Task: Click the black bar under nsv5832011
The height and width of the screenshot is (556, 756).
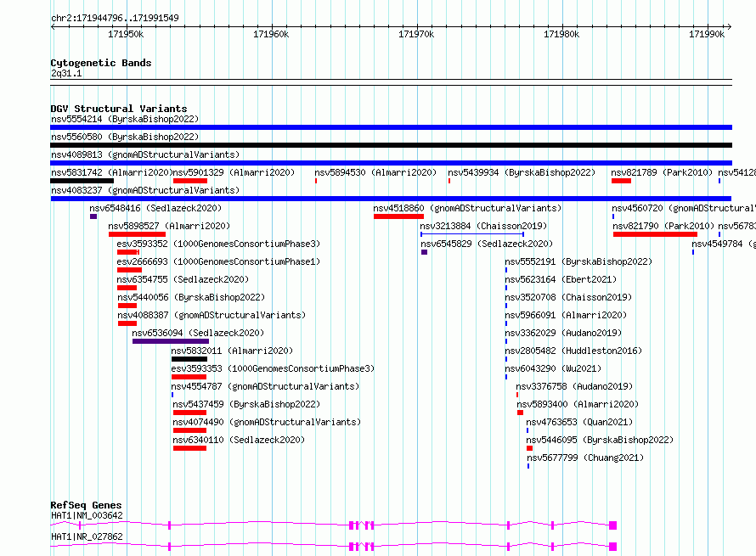Action: click(189, 359)
